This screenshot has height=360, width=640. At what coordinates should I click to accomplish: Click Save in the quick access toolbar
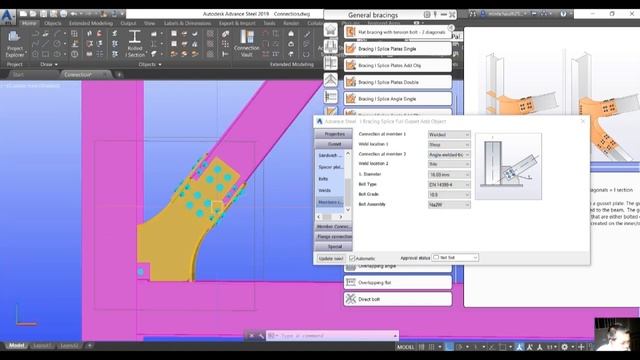point(43,14)
